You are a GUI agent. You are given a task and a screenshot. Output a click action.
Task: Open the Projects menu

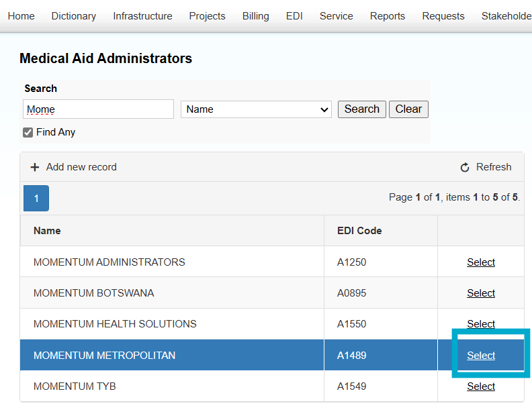207,16
